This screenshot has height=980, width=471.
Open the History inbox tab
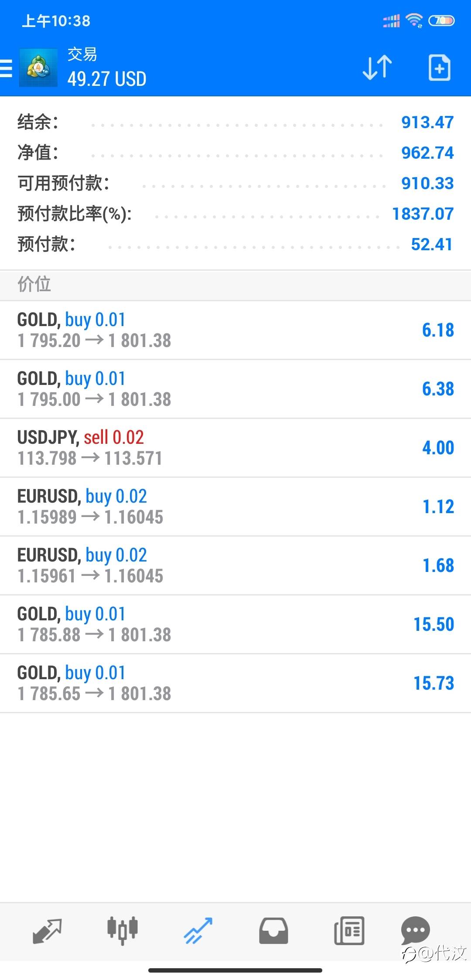click(x=273, y=931)
